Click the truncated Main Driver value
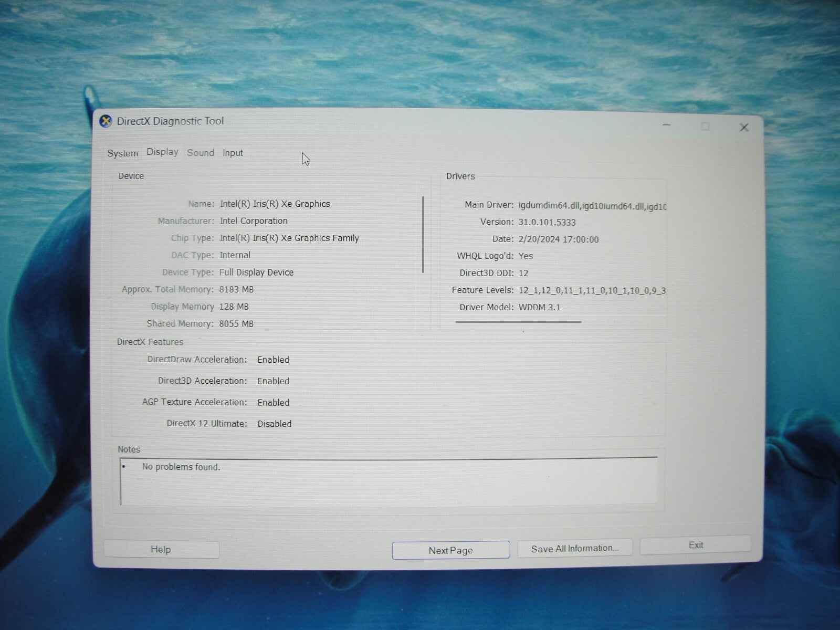Image resolution: width=840 pixels, height=630 pixels. pyautogui.click(x=592, y=205)
